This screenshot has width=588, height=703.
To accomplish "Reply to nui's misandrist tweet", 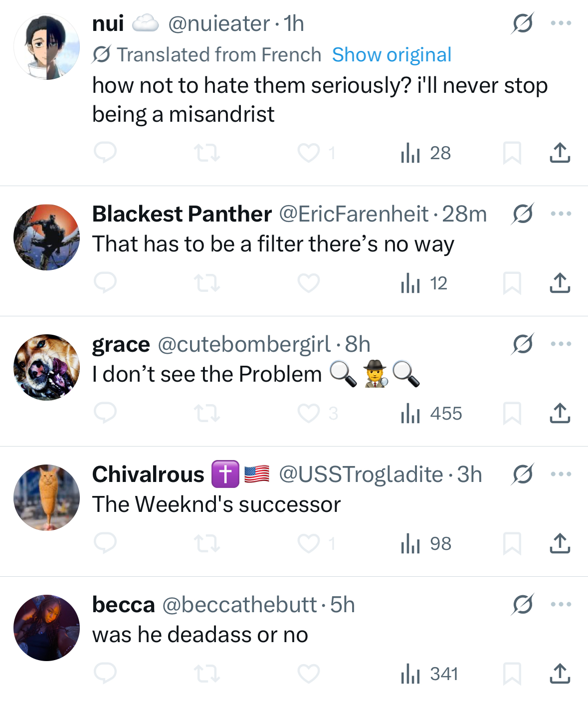I will [x=105, y=153].
